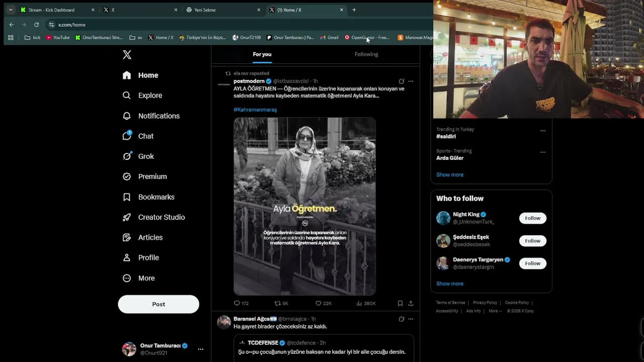Image resolution: width=644 pixels, height=362 pixels.
Task: Open more options for Baransel Ağca post
Action: pos(411,319)
